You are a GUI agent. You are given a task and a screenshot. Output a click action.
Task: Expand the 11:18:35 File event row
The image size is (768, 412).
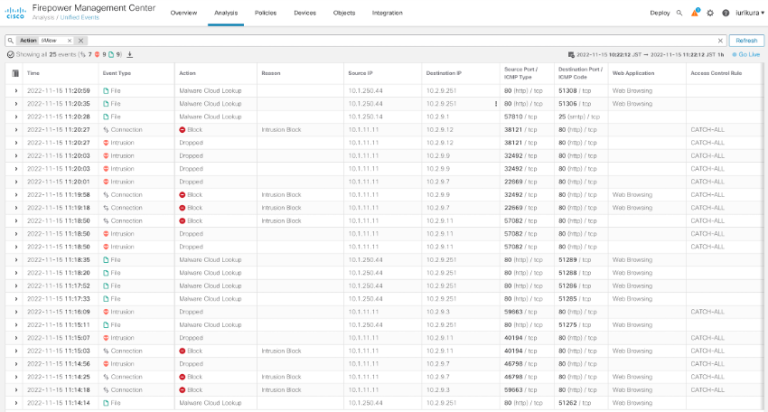coord(16,260)
